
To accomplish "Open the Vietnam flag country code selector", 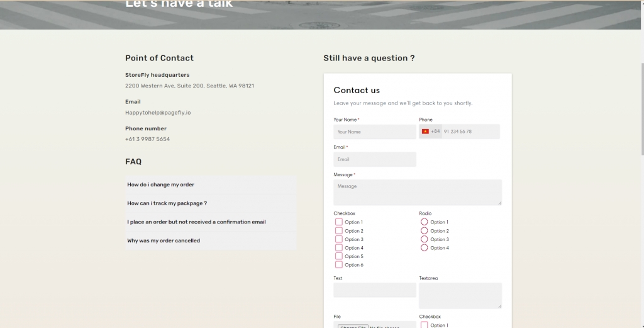I will [x=430, y=132].
